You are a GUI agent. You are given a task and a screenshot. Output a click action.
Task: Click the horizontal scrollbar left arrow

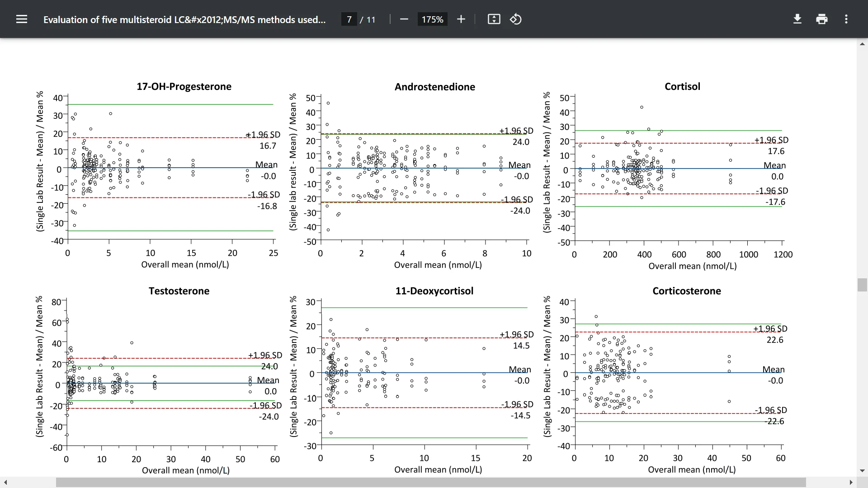coord(5,482)
